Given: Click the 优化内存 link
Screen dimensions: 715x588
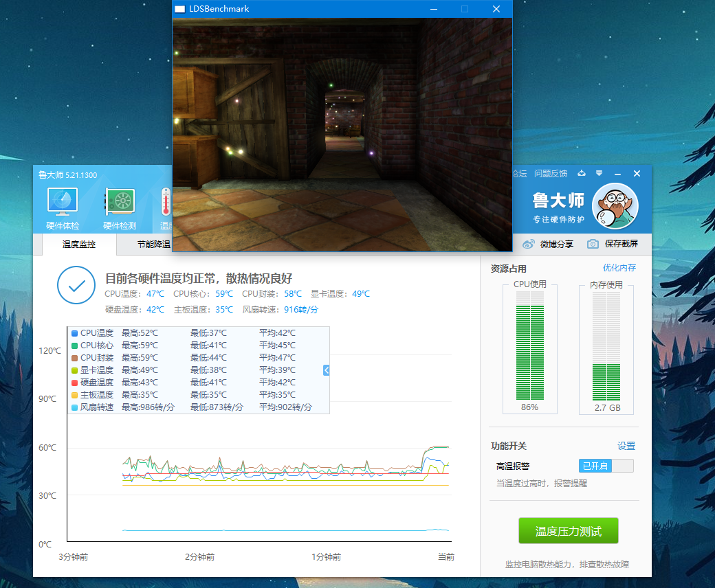Looking at the screenshot, I should [619, 268].
